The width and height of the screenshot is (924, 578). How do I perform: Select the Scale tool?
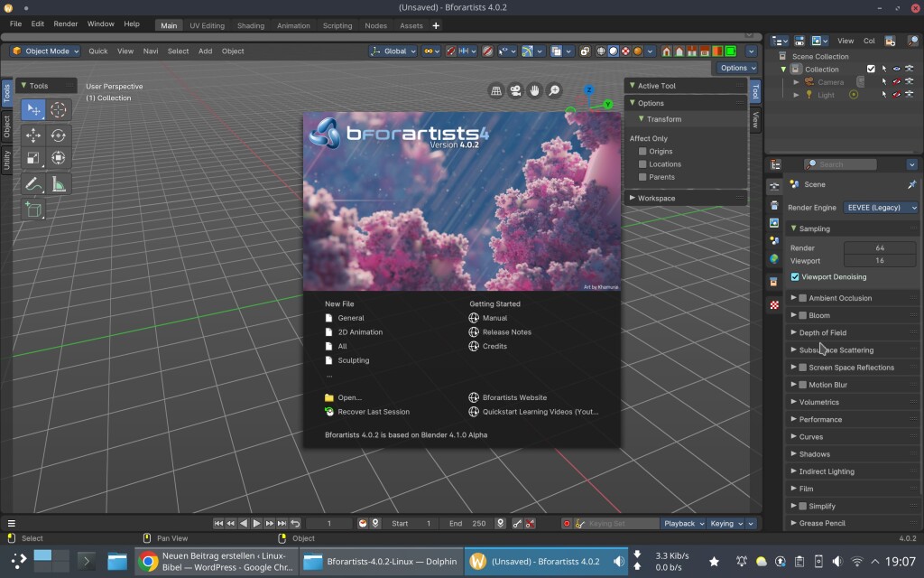click(33, 157)
